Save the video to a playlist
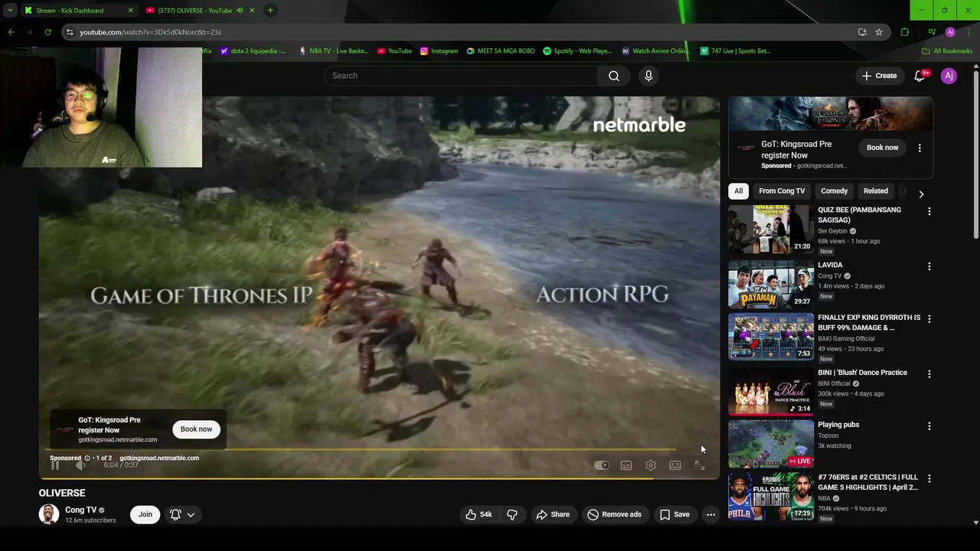The image size is (980, 551). pyautogui.click(x=675, y=514)
